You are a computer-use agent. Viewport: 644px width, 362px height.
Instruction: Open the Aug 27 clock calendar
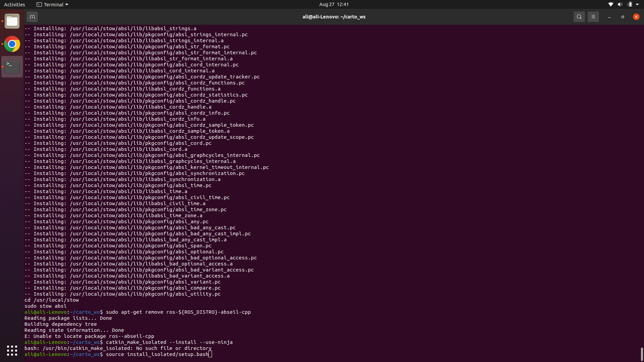click(334, 4)
